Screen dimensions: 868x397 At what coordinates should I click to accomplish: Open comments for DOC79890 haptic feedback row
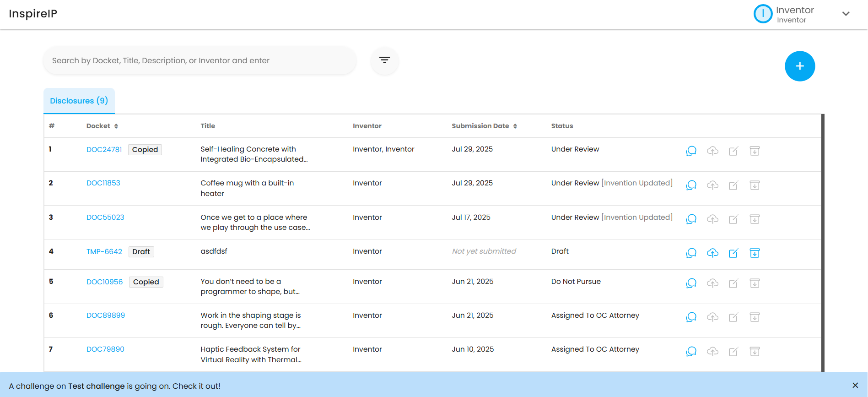click(x=691, y=351)
